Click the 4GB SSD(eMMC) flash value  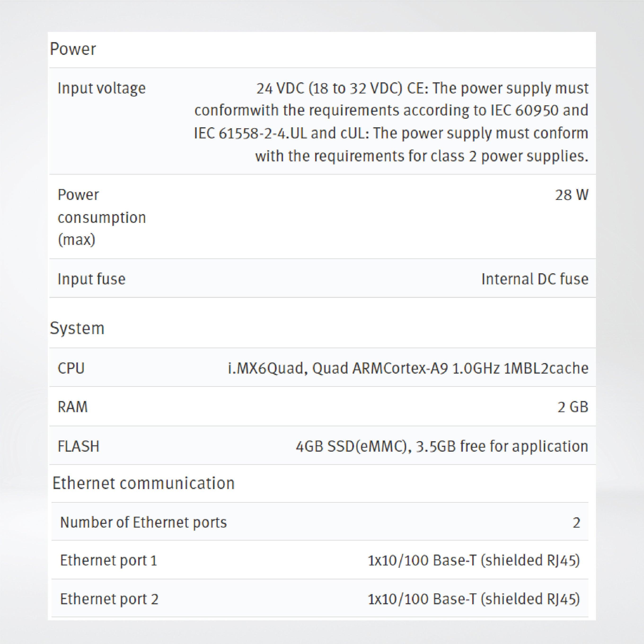(x=442, y=446)
